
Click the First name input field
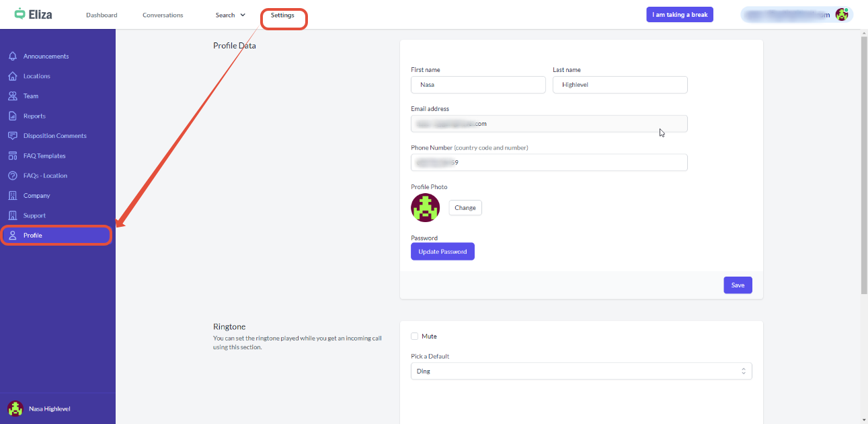(478, 85)
